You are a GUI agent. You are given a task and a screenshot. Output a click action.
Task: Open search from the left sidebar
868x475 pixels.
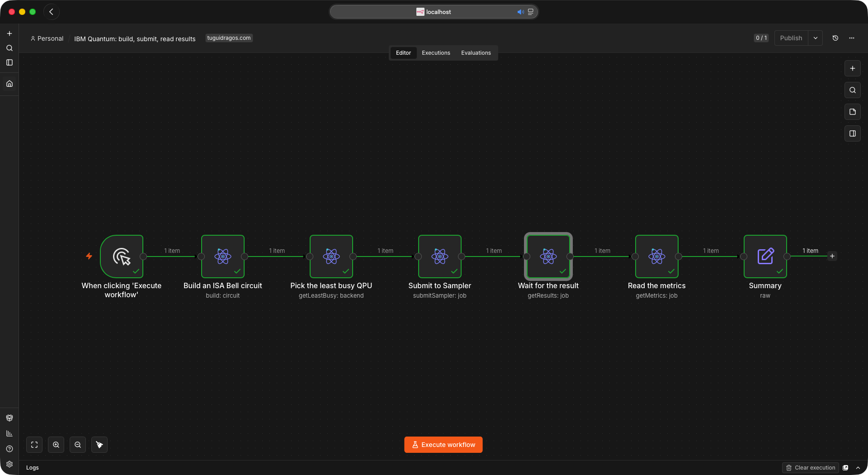[9, 48]
